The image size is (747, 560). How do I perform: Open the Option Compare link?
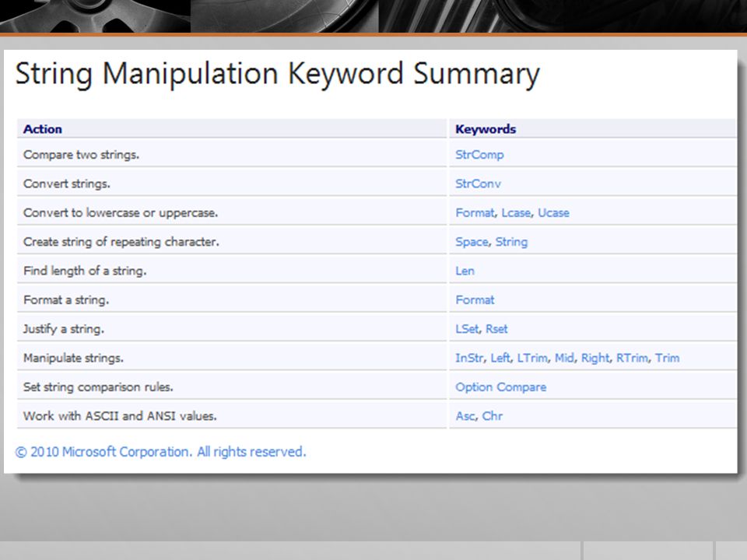click(x=500, y=387)
